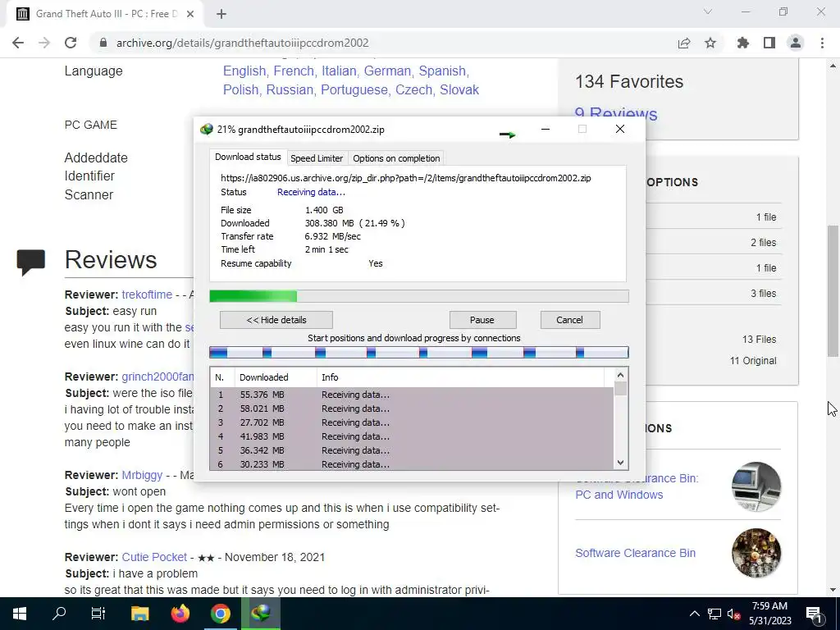Switch to the Download status tab
The image size is (840, 630).
pyautogui.click(x=248, y=157)
